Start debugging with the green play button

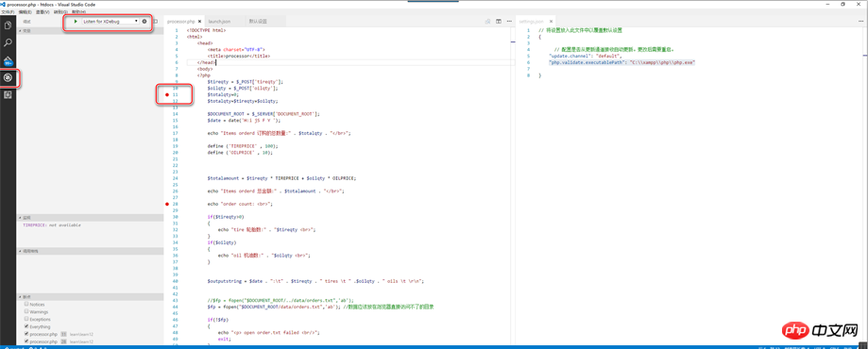click(76, 21)
